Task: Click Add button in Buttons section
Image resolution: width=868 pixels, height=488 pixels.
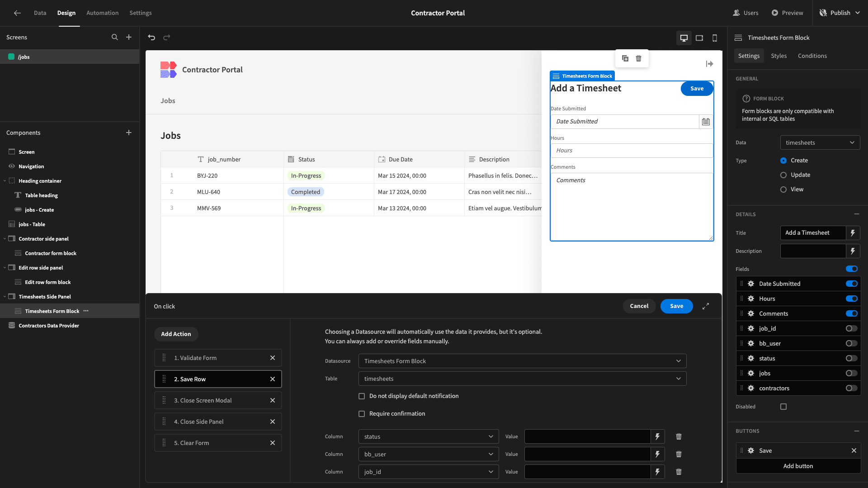Action: pos(798,466)
